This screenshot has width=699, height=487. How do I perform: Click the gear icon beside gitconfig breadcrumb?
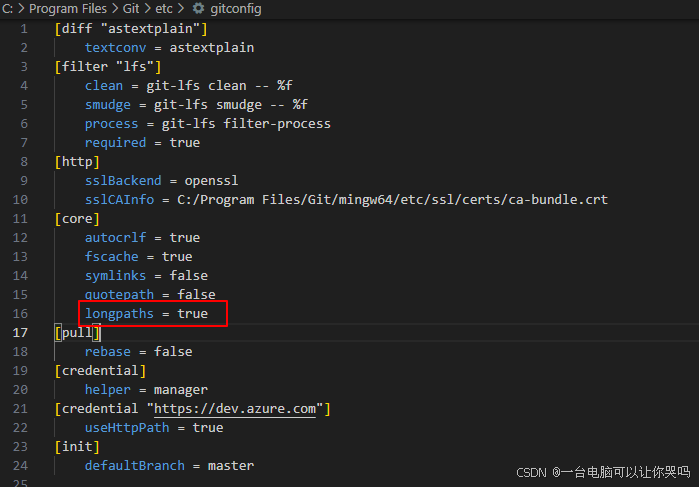pos(198,8)
